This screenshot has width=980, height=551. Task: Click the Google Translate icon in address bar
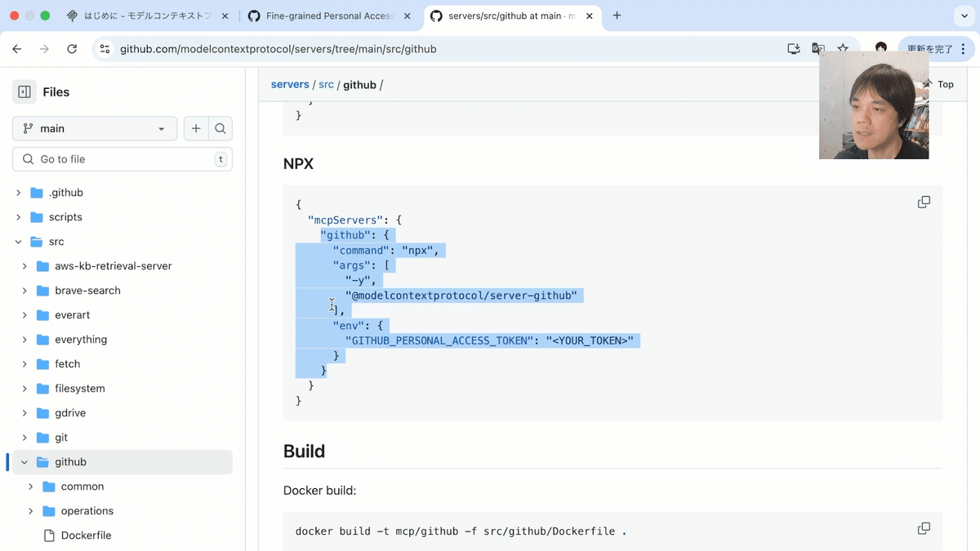pos(817,49)
